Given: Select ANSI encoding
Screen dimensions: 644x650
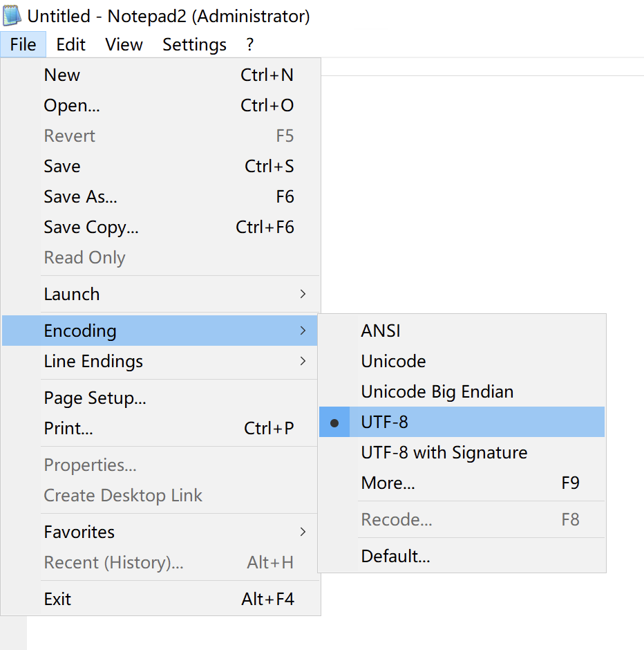Looking at the screenshot, I should coord(462,331).
